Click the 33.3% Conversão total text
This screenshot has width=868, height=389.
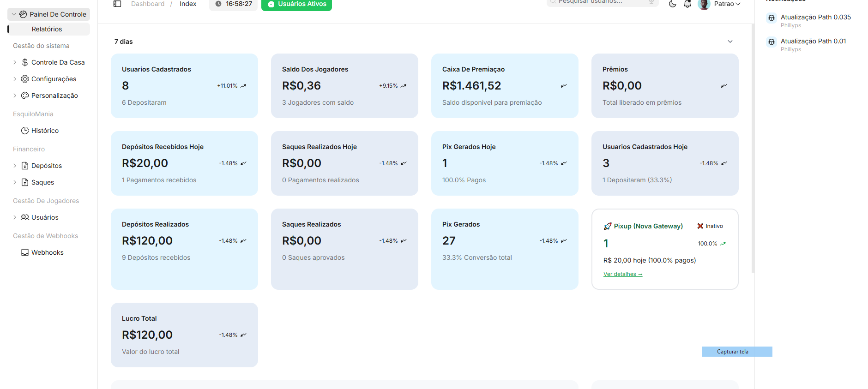(x=477, y=257)
